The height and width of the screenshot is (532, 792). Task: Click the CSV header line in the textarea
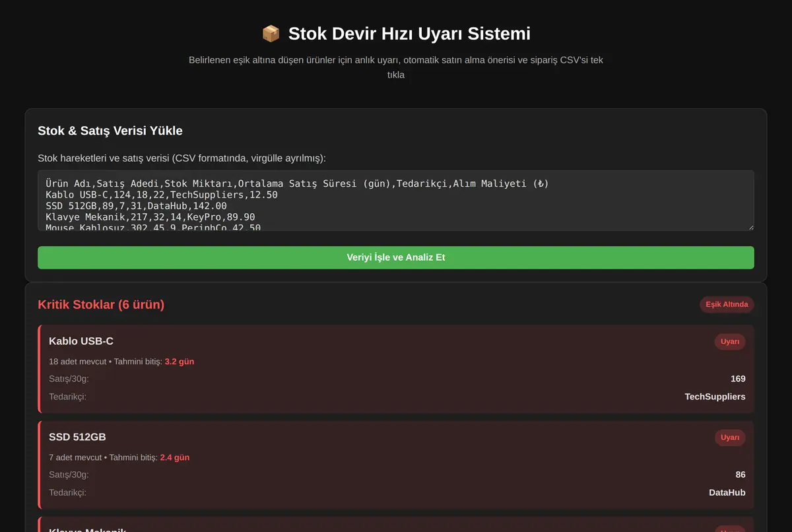click(297, 183)
